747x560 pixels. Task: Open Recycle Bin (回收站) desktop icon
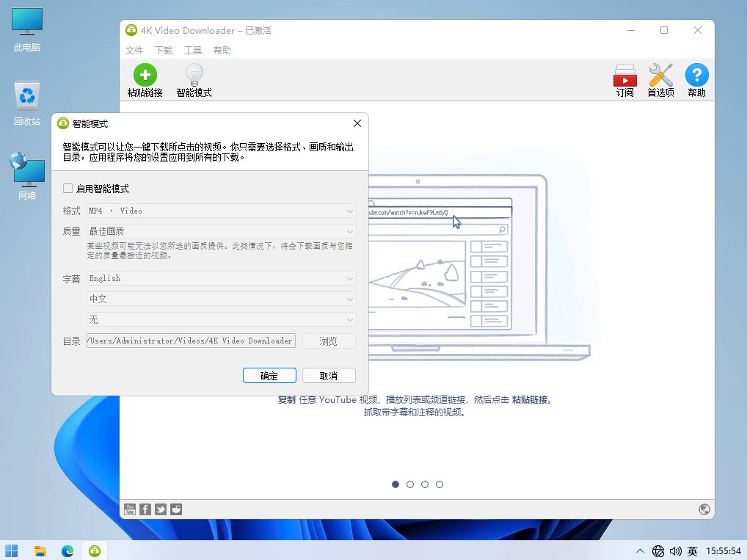pyautogui.click(x=27, y=103)
